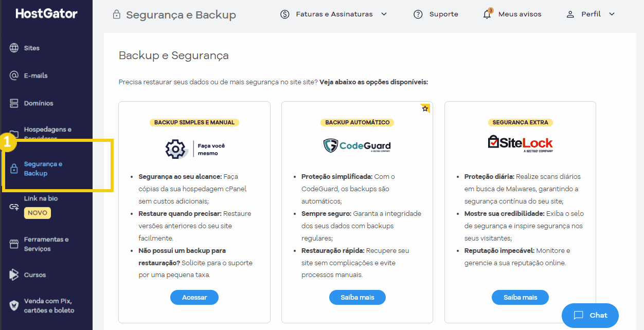Click the Acessar button
The height and width of the screenshot is (330, 644).
coord(194,298)
